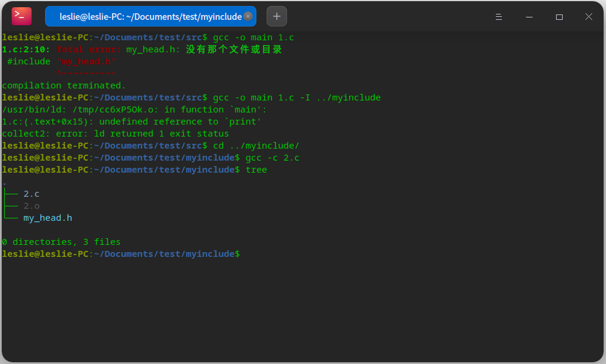Screen dimensions: 606x364
Task: Click the '0 directories, 3 files' line
Action: pyautogui.click(x=61, y=242)
